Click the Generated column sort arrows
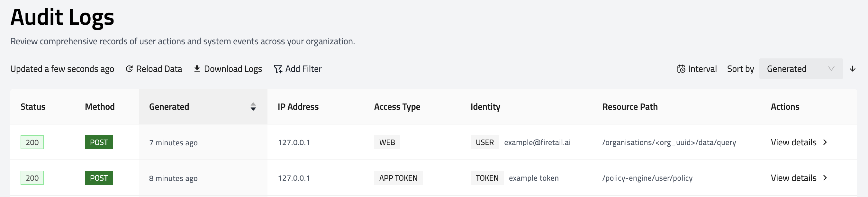This screenshot has height=197, width=868. click(253, 107)
